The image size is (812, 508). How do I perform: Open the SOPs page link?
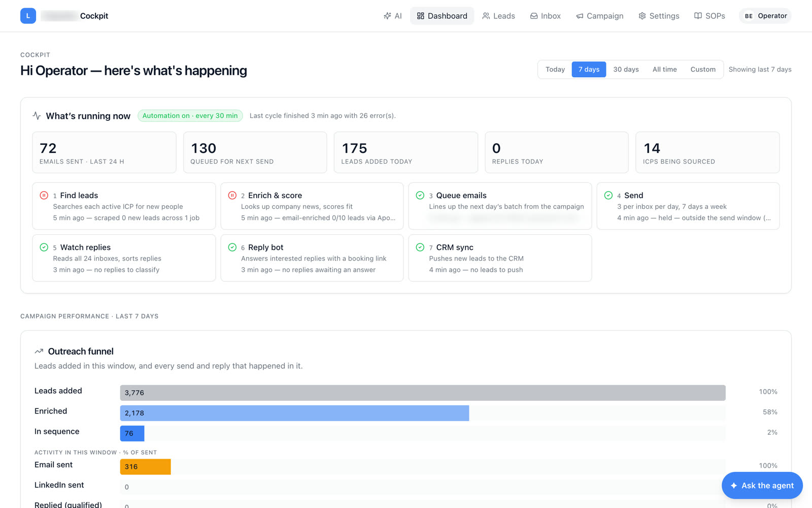click(709, 16)
